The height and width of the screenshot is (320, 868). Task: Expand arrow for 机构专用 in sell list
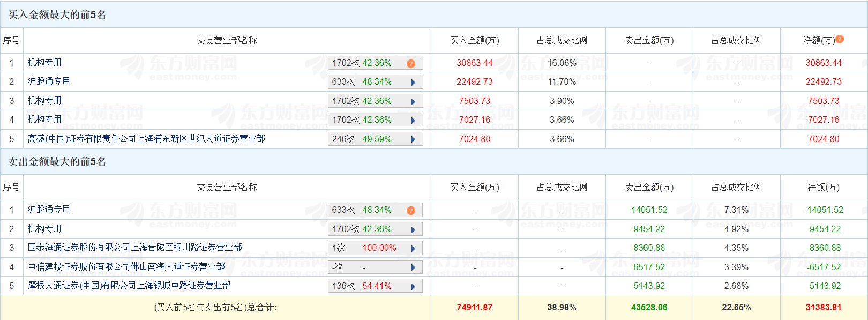(x=413, y=229)
